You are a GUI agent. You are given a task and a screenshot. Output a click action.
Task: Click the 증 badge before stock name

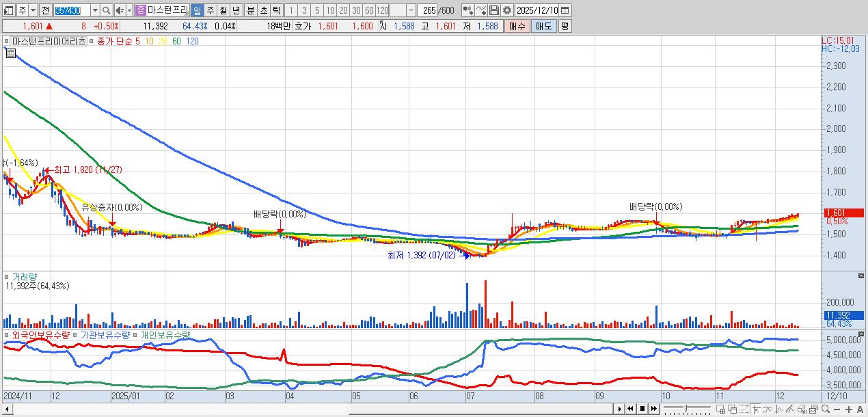pyautogui.click(x=139, y=10)
